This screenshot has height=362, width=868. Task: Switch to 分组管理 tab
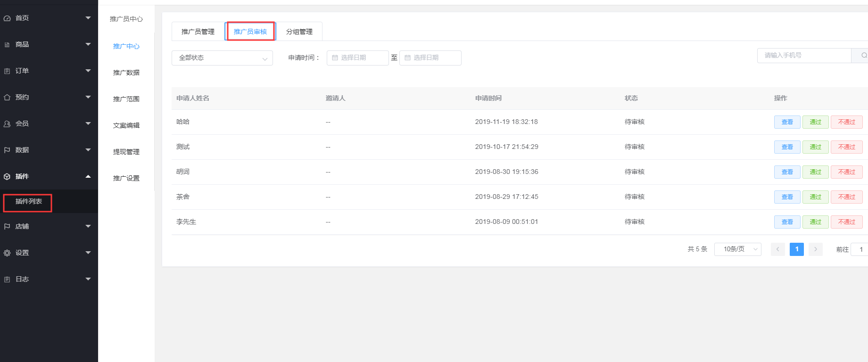[x=299, y=32]
